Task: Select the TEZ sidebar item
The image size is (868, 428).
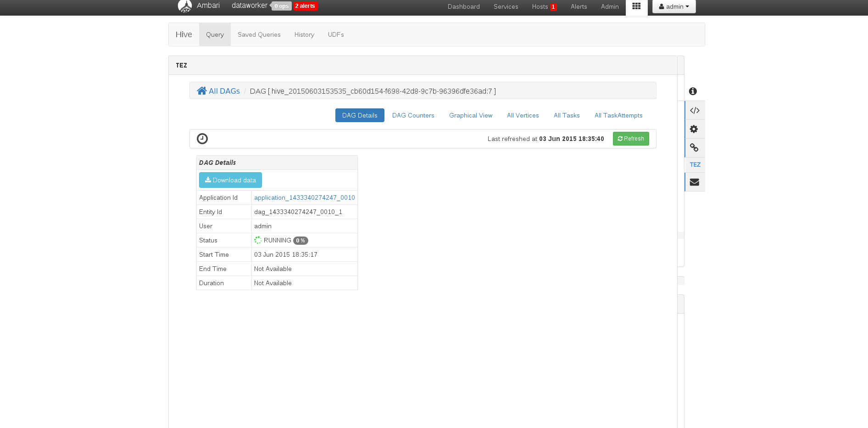Action: [x=695, y=164]
